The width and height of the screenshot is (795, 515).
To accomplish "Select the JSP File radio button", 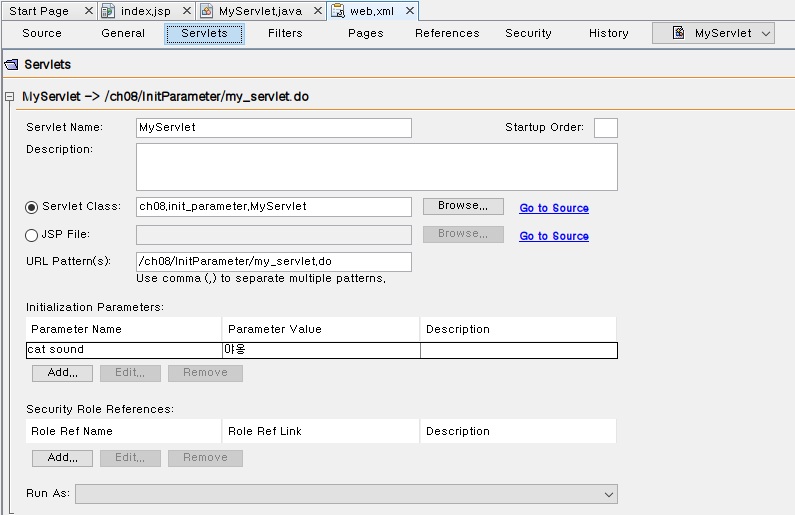I will point(31,235).
